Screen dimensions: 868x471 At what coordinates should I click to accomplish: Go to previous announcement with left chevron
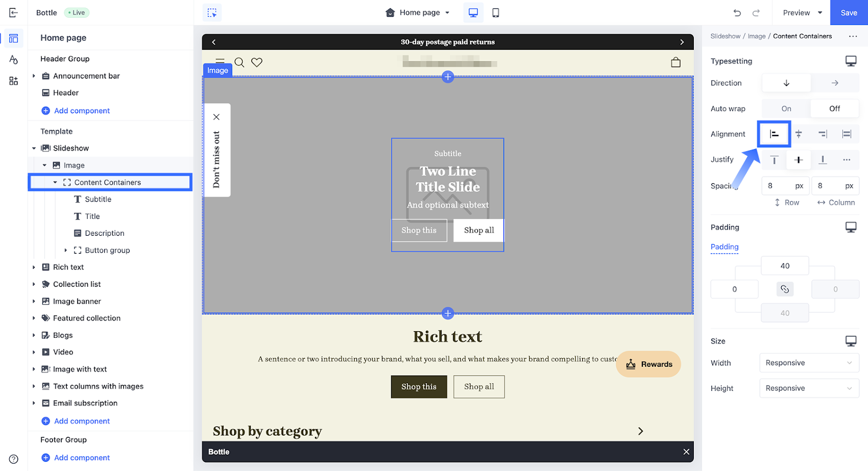tap(214, 42)
